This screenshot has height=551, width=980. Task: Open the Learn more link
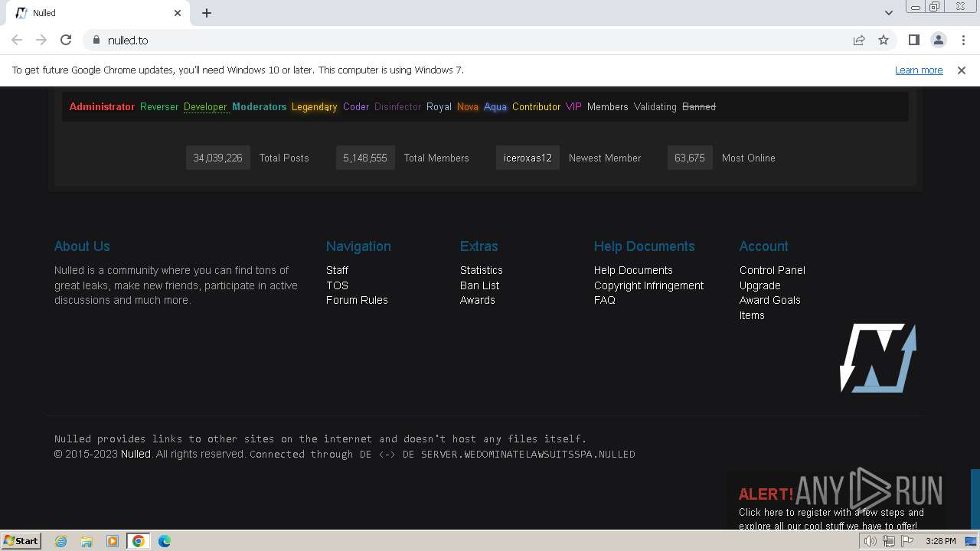pyautogui.click(x=919, y=70)
